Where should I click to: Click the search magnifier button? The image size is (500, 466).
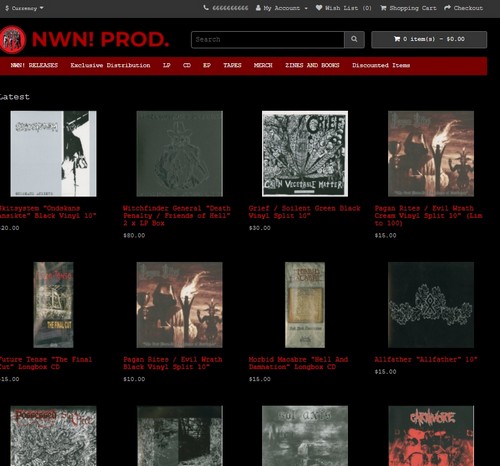click(354, 40)
